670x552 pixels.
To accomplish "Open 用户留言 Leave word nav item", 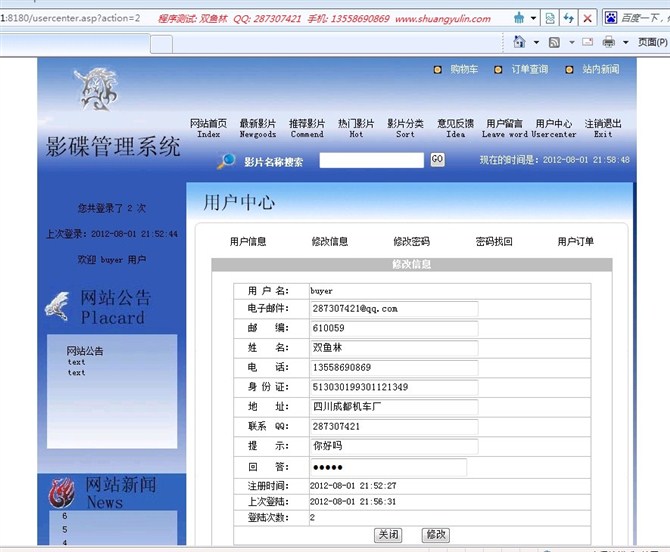I will [505, 129].
